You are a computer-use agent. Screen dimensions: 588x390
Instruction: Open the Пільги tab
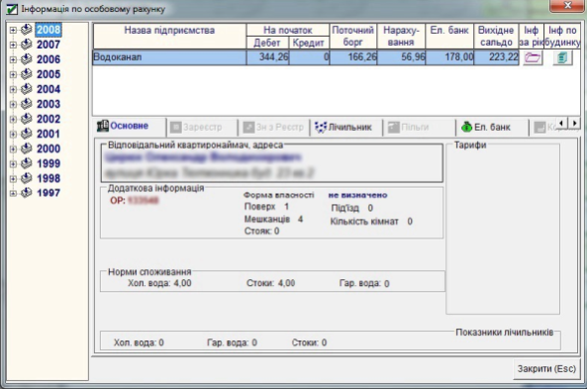pyautogui.click(x=419, y=128)
